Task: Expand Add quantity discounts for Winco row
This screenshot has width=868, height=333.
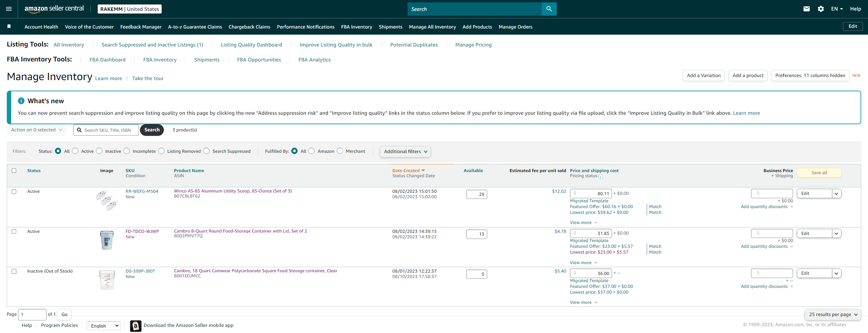Action: tap(767, 206)
